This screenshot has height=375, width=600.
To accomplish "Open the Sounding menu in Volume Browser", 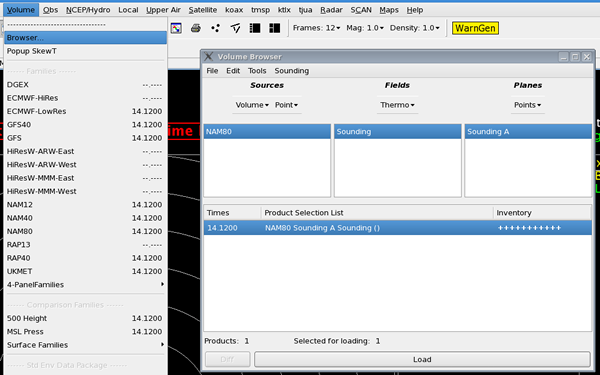I will (x=292, y=71).
